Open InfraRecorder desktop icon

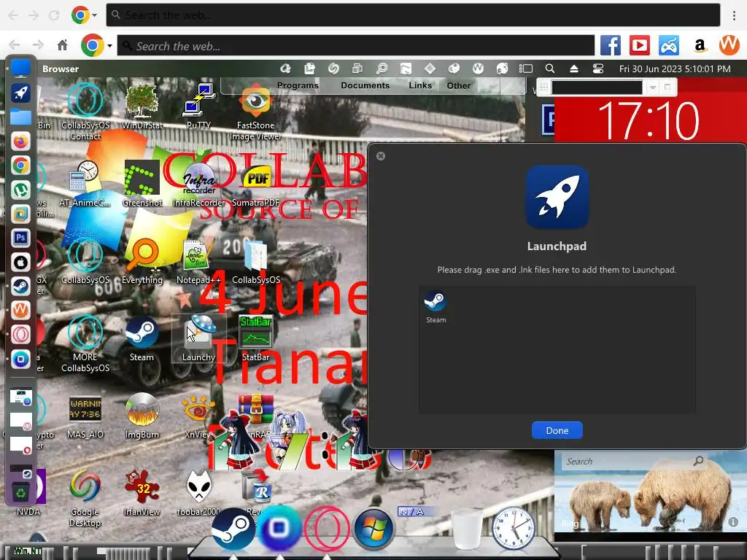coord(198,184)
